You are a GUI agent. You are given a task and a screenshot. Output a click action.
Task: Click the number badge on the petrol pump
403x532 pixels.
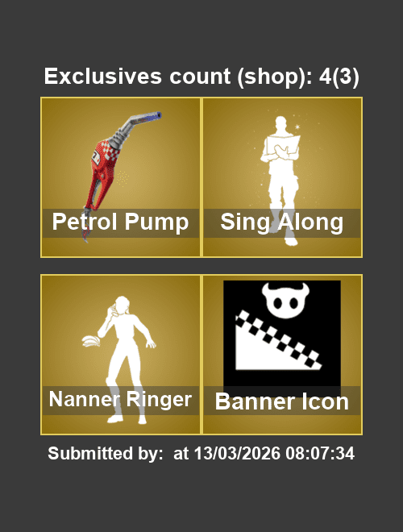[95, 158]
